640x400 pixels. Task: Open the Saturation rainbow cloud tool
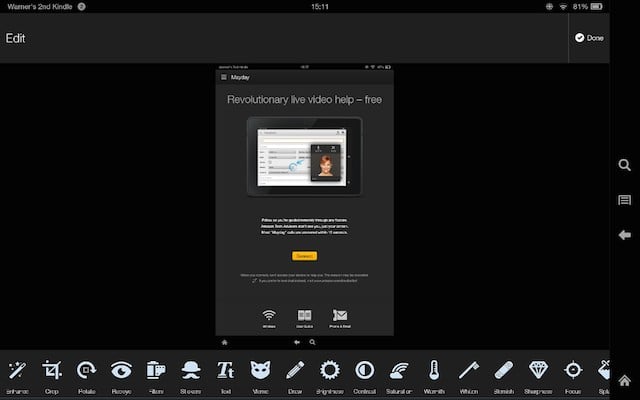[399, 377]
